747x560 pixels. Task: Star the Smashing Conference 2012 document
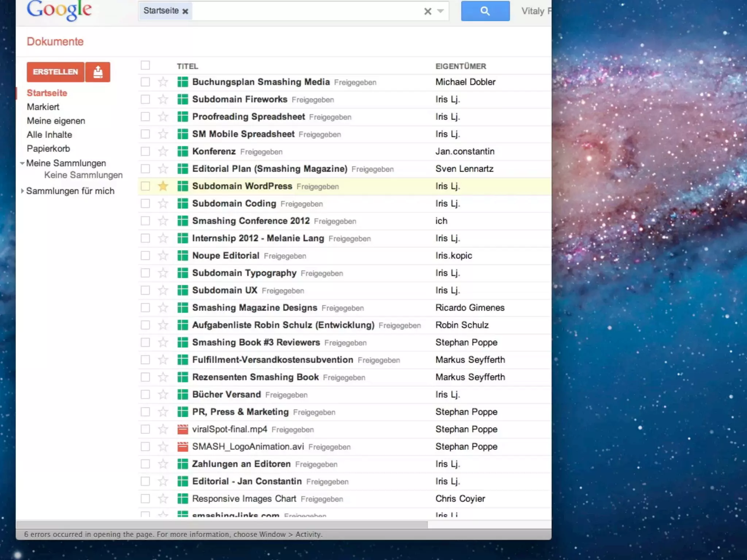[x=163, y=221]
